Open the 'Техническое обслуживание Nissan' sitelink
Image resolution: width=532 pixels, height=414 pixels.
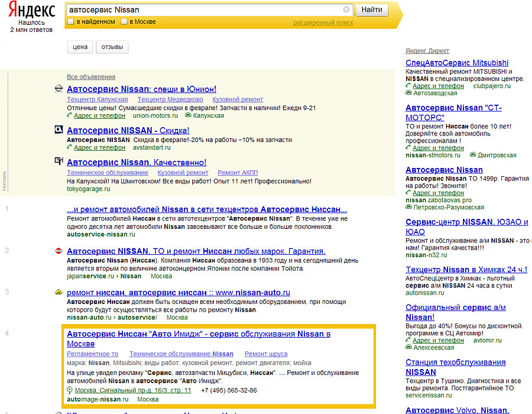click(181, 354)
